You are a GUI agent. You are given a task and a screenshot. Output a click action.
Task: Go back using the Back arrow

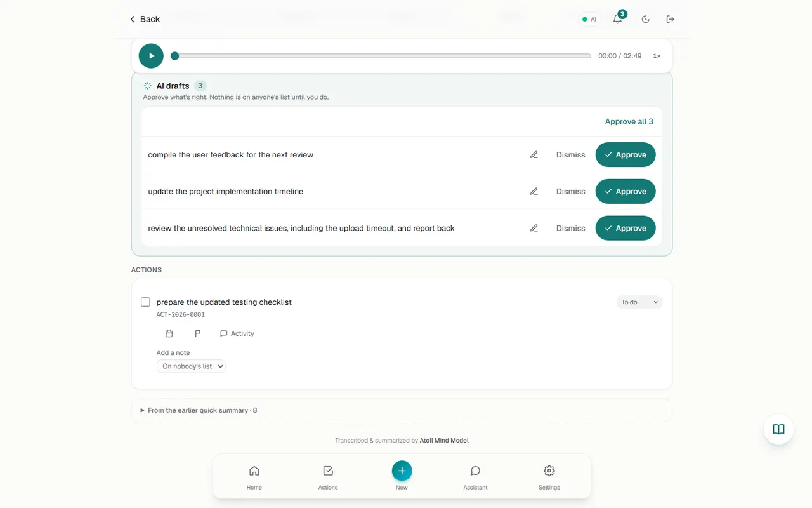(145, 19)
